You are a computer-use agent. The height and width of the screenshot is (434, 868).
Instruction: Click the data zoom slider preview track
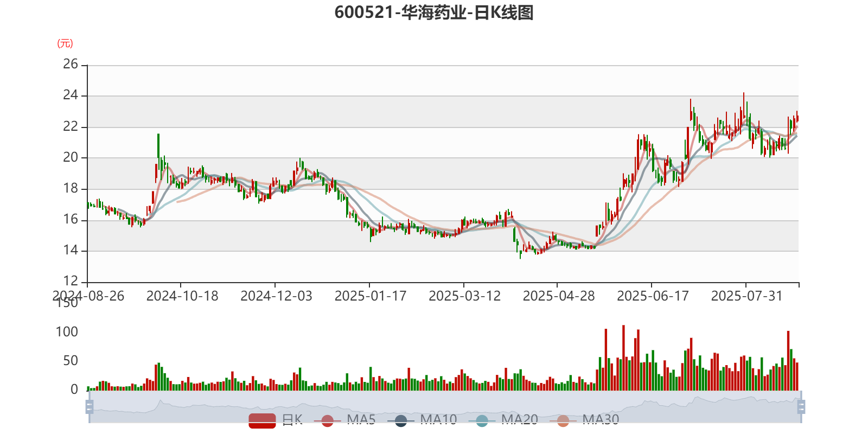445,406
